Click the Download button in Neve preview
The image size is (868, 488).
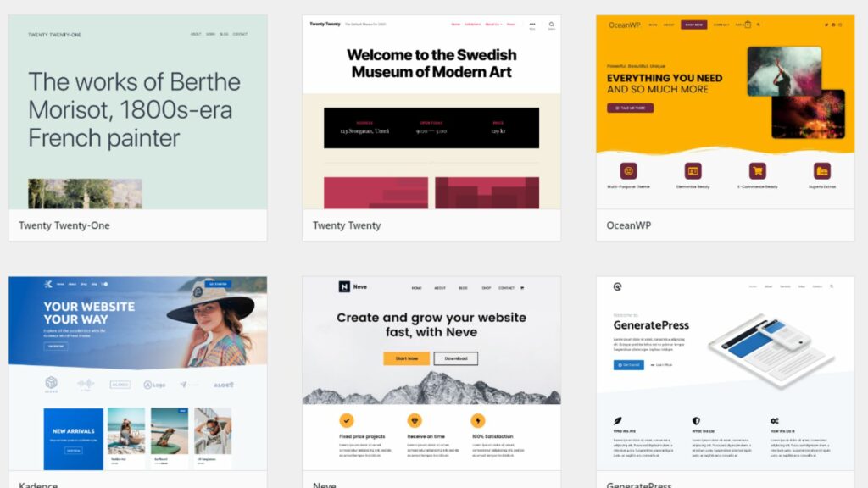455,358
